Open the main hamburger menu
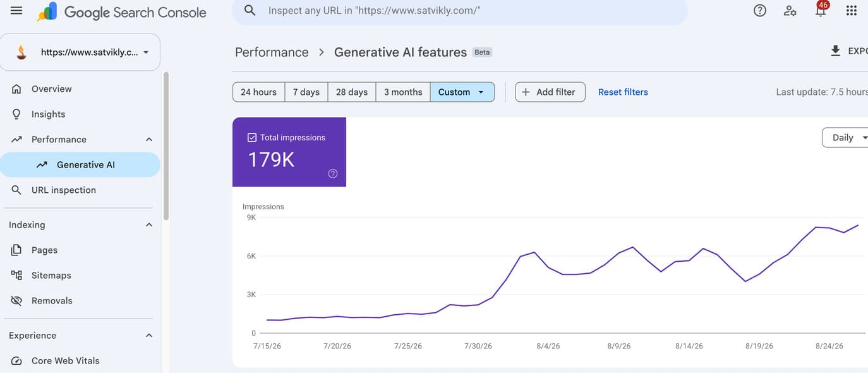This screenshot has height=373, width=868. [16, 11]
